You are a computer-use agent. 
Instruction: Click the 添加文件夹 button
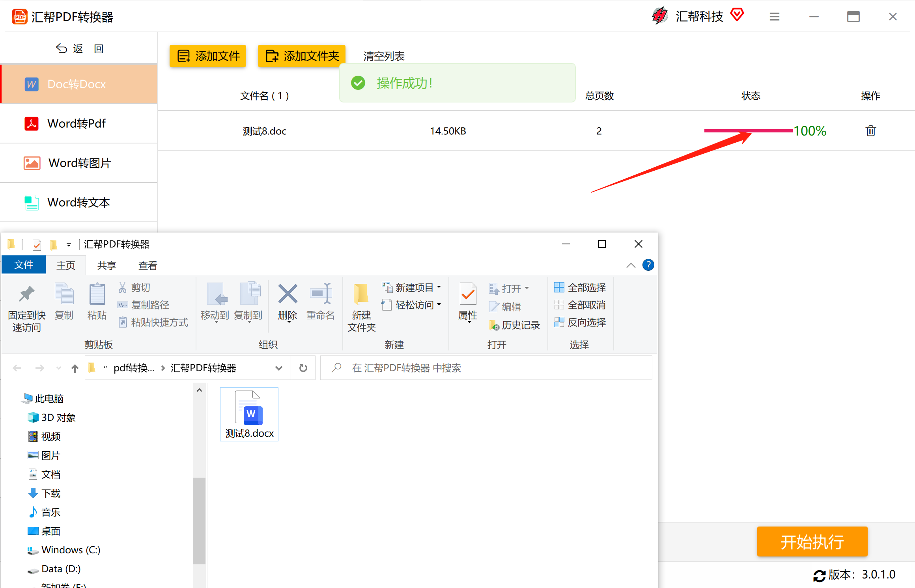(x=302, y=56)
